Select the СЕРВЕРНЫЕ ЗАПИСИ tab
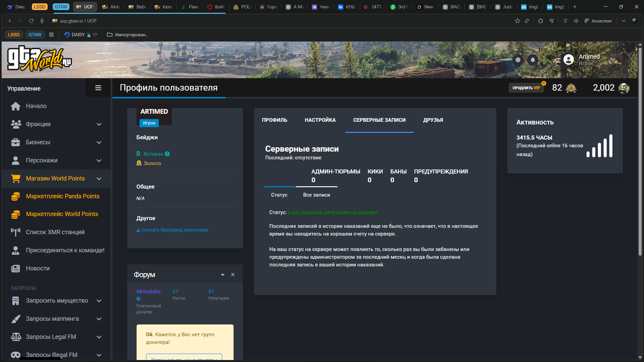The width and height of the screenshot is (644, 362). [x=379, y=120]
